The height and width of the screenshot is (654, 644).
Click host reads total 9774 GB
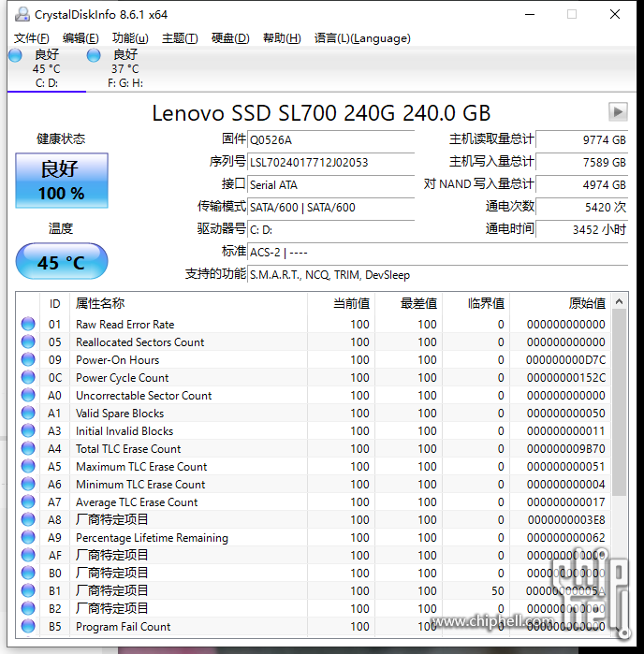[582, 139]
